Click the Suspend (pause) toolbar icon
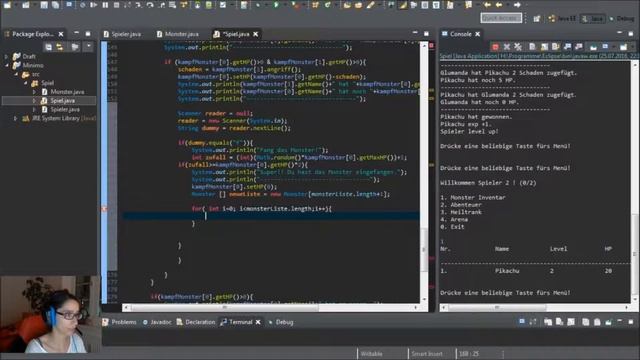 point(105,5)
